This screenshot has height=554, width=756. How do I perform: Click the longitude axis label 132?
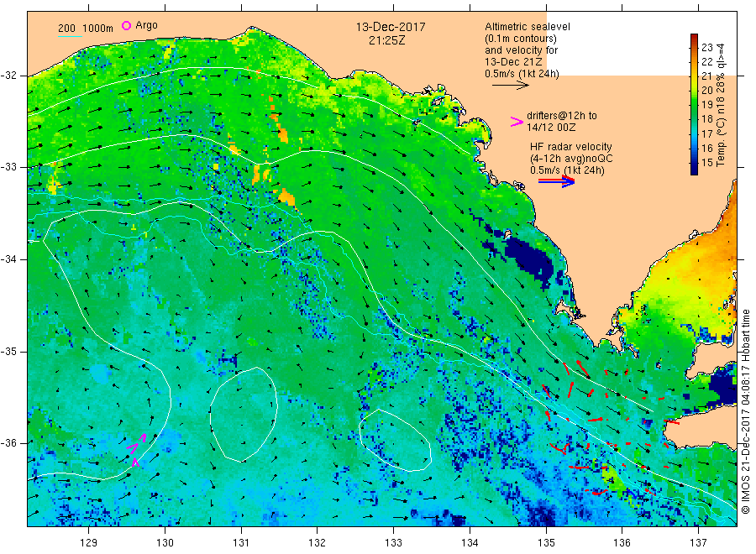[x=318, y=543]
